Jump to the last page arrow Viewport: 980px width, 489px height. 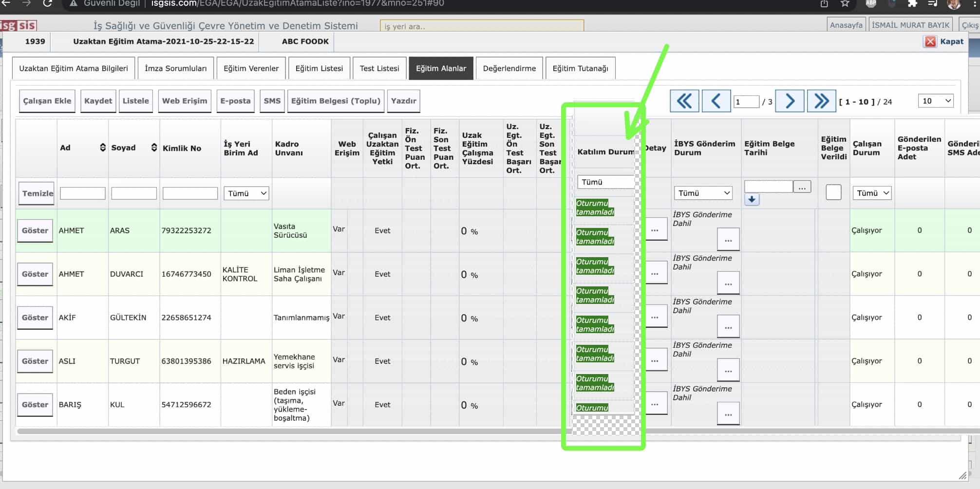point(821,101)
